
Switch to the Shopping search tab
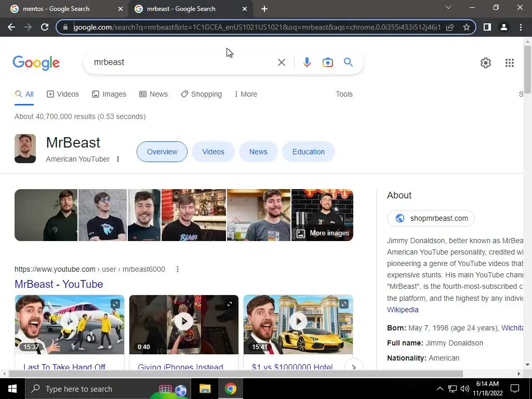pos(201,94)
